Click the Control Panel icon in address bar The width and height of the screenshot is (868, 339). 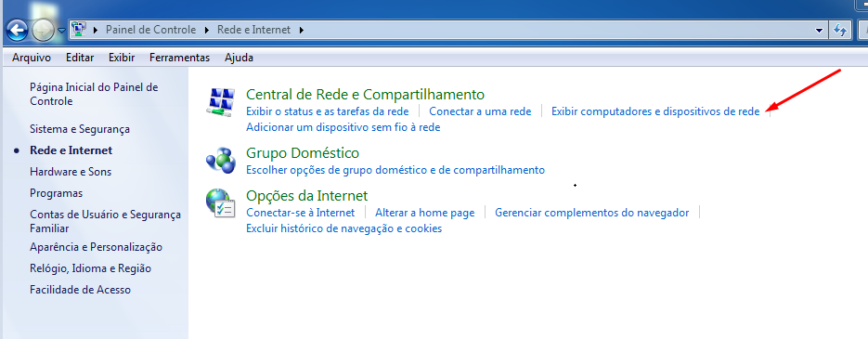79,30
